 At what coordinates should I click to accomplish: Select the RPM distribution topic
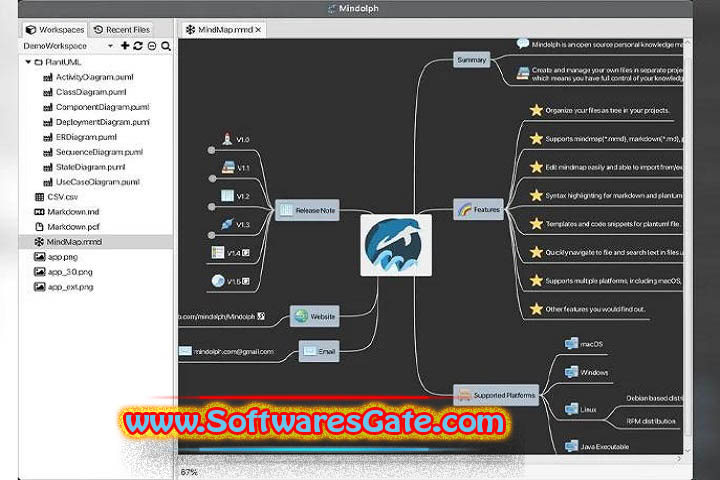[x=651, y=421]
